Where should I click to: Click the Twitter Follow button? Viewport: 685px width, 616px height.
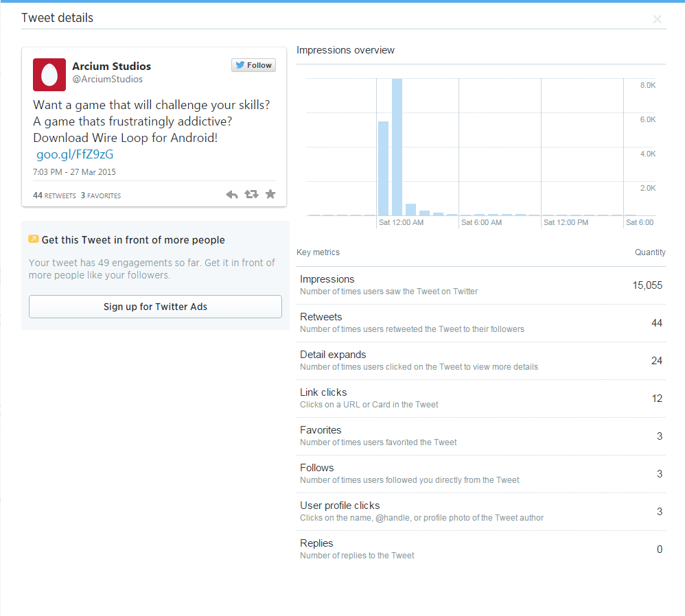click(x=253, y=65)
